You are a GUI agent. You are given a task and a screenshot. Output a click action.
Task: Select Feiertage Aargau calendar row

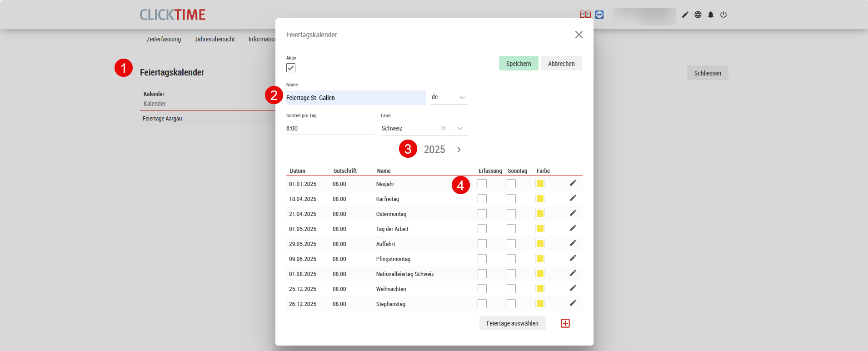(208, 119)
